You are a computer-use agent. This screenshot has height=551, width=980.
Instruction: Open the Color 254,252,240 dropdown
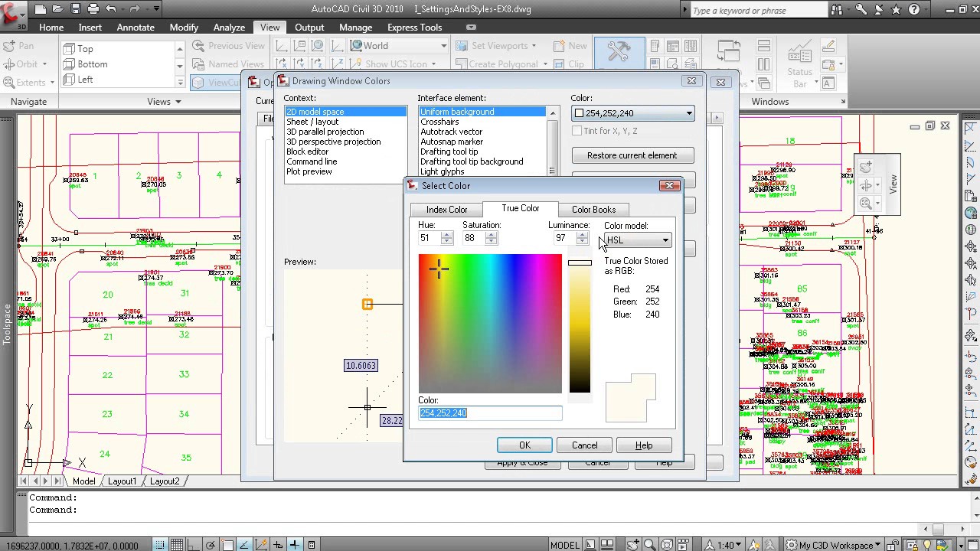click(x=632, y=113)
